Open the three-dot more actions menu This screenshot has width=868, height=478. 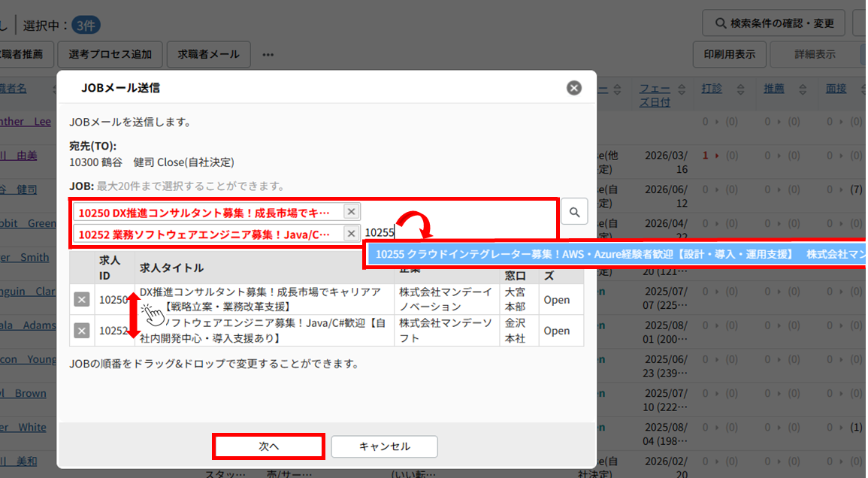[x=268, y=55]
